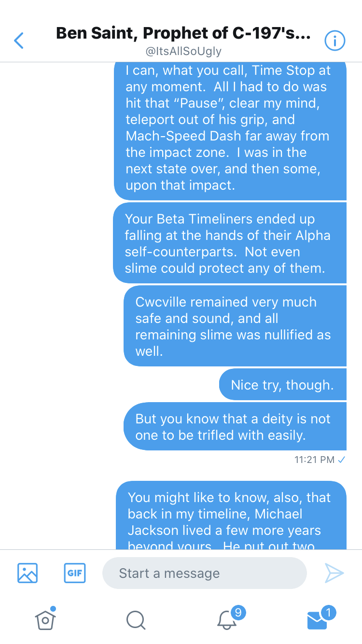Tap the 'Cwcville remained' message bubble
The width and height of the screenshot is (362, 644).
tap(235, 326)
